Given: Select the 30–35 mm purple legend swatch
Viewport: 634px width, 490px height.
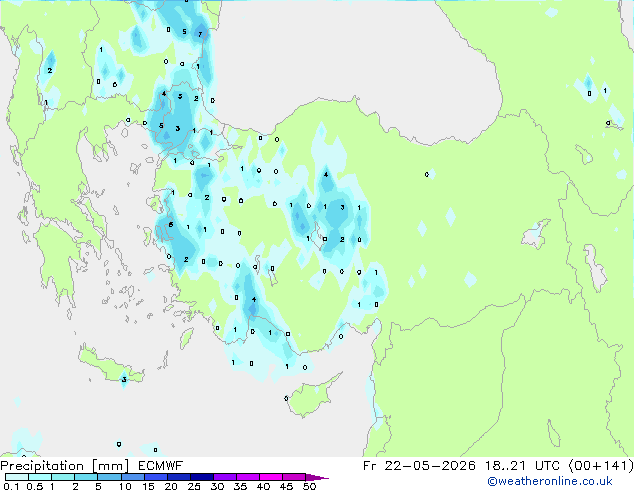Looking at the screenshot, I should pos(225,477).
